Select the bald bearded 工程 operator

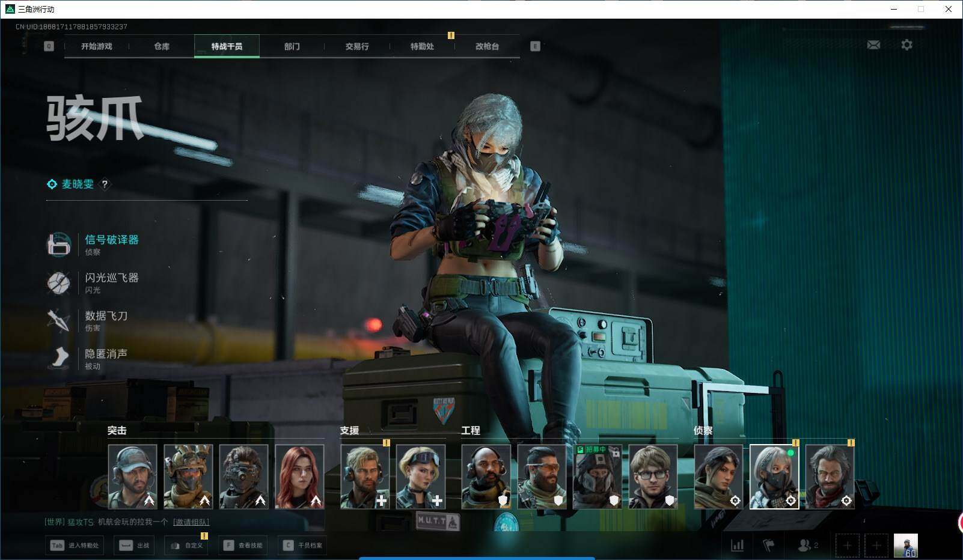[x=486, y=476]
